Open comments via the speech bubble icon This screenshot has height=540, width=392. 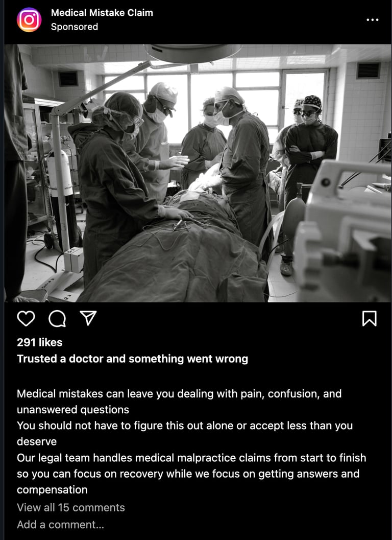pos(57,319)
